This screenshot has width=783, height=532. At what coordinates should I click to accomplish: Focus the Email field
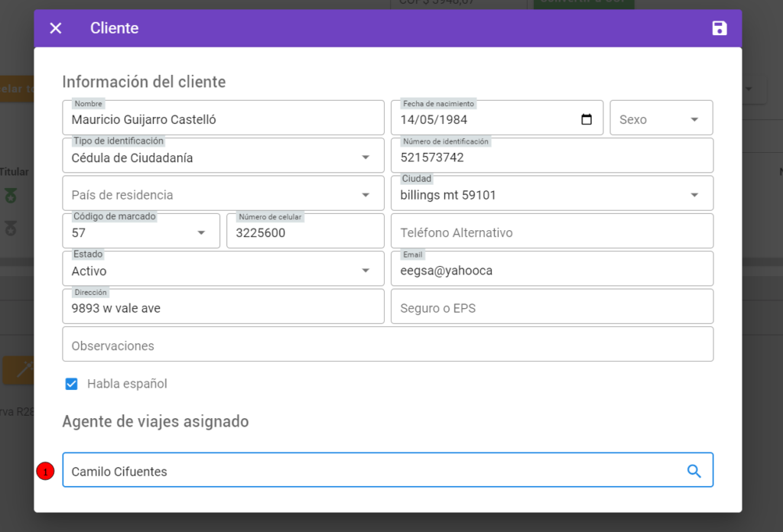tap(552, 269)
